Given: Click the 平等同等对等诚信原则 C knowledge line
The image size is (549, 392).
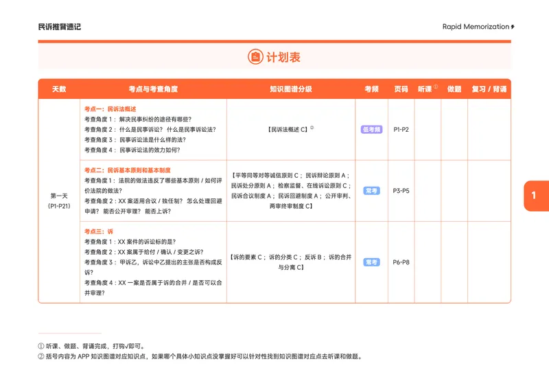Looking at the screenshot, I should click(290, 175).
